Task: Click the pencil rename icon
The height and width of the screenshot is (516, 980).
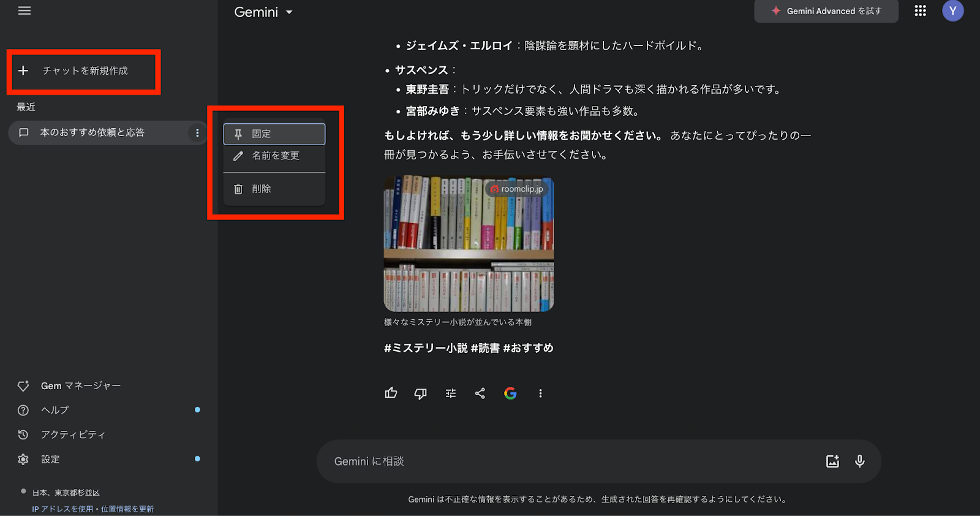Action: click(x=238, y=156)
